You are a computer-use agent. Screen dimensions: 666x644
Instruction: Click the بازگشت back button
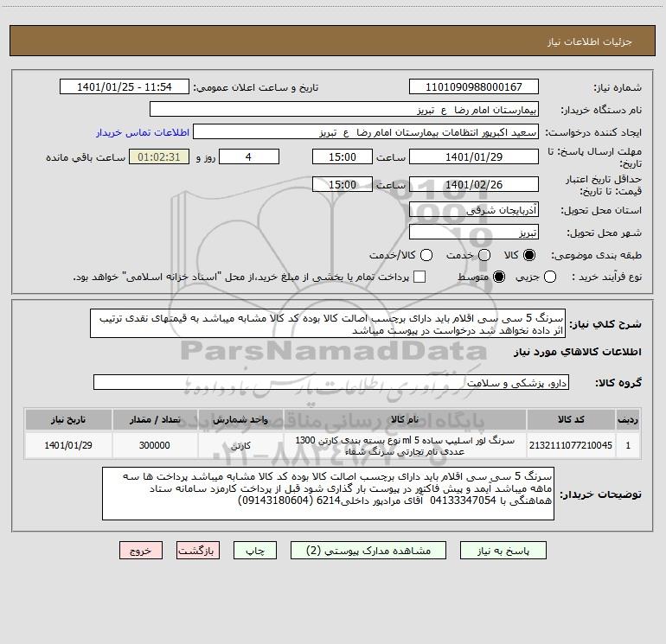[x=198, y=550]
